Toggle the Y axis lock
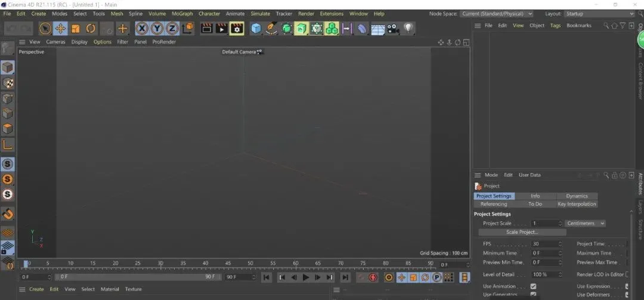The height and width of the screenshot is (300, 644). (x=157, y=29)
